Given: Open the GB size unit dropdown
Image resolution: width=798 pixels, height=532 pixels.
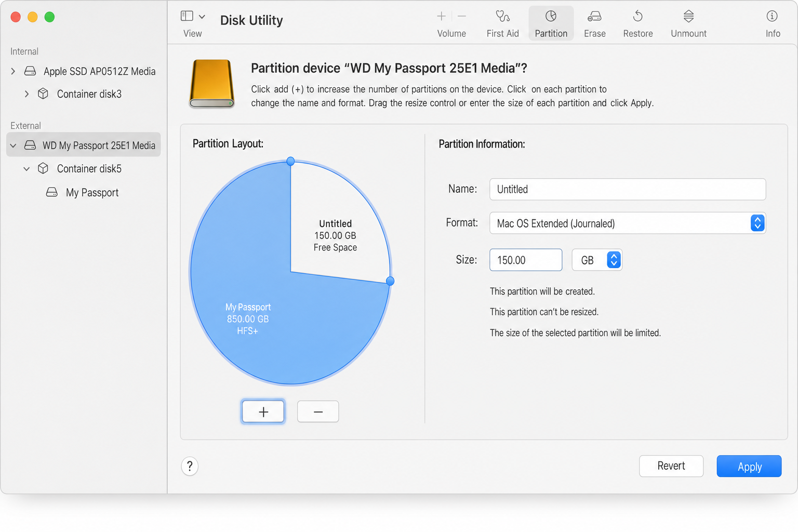Looking at the screenshot, I should pos(597,260).
